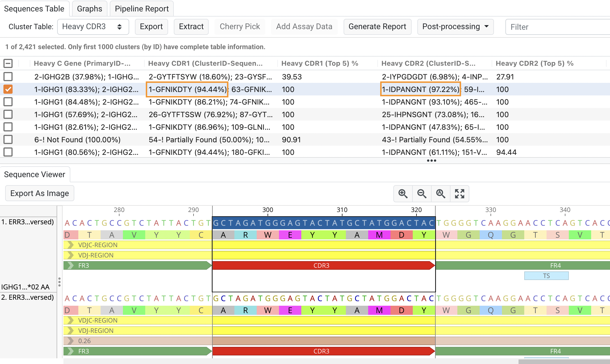Click the three-dot panel divider handle
Screen dimensions: 610x364
coord(431,161)
